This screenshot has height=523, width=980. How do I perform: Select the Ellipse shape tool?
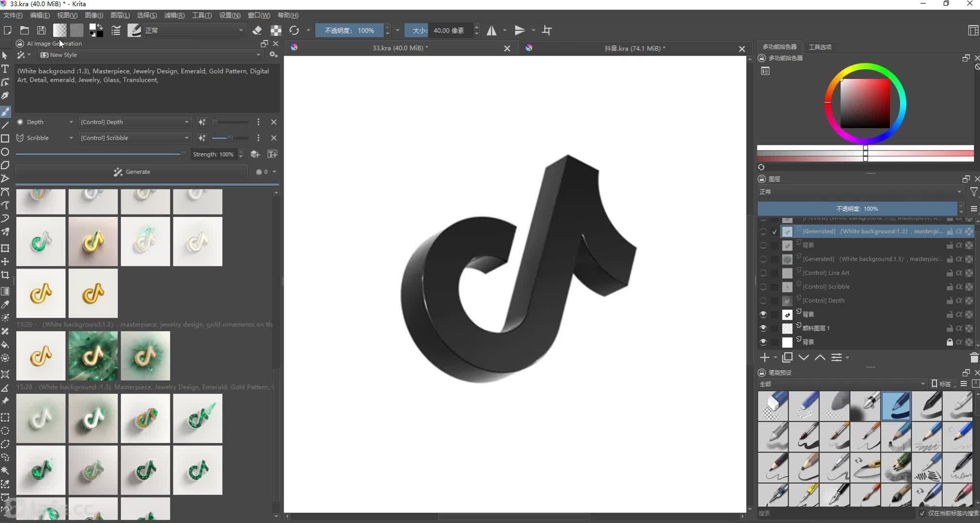[x=5, y=152]
